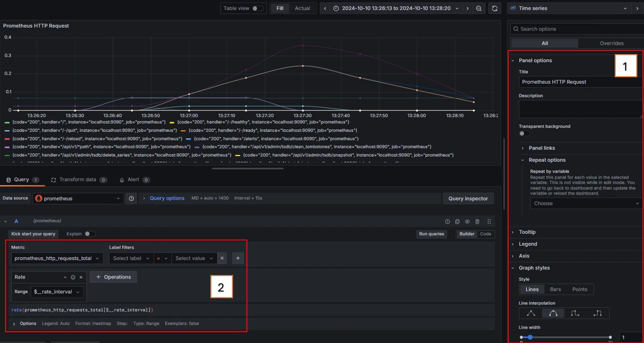Open query A help icon

(x=447, y=220)
